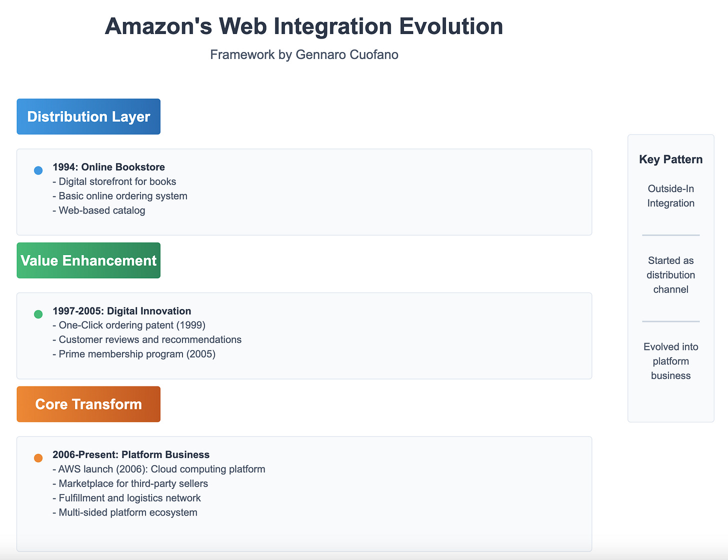Click the heading "2006-Present: Platform Business"

coord(131,454)
